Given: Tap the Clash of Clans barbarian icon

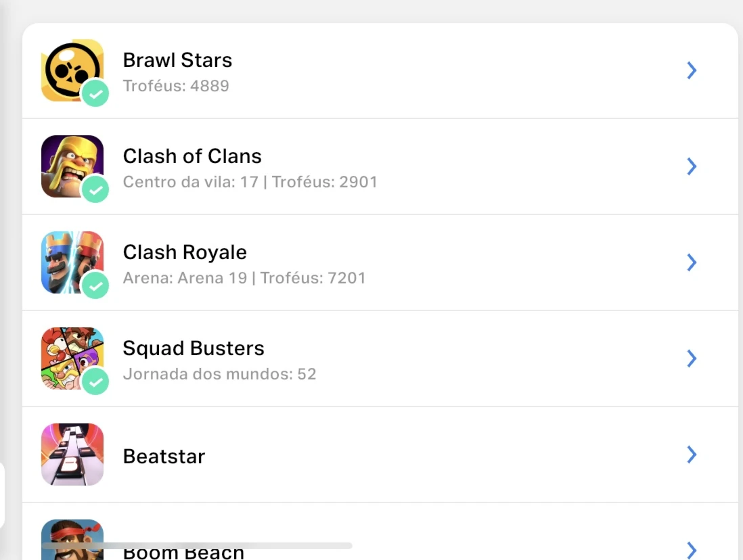Looking at the screenshot, I should [x=72, y=166].
